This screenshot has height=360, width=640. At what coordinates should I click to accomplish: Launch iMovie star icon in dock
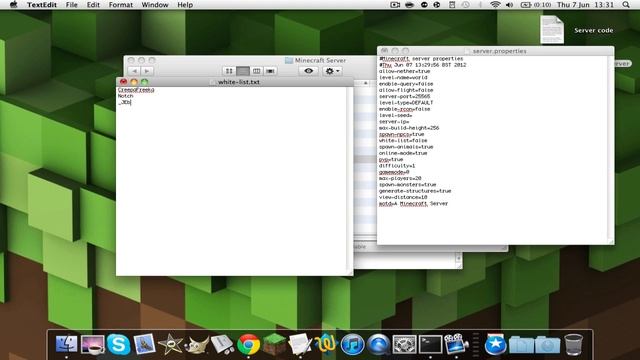pyautogui.click(x=170, y=344)
